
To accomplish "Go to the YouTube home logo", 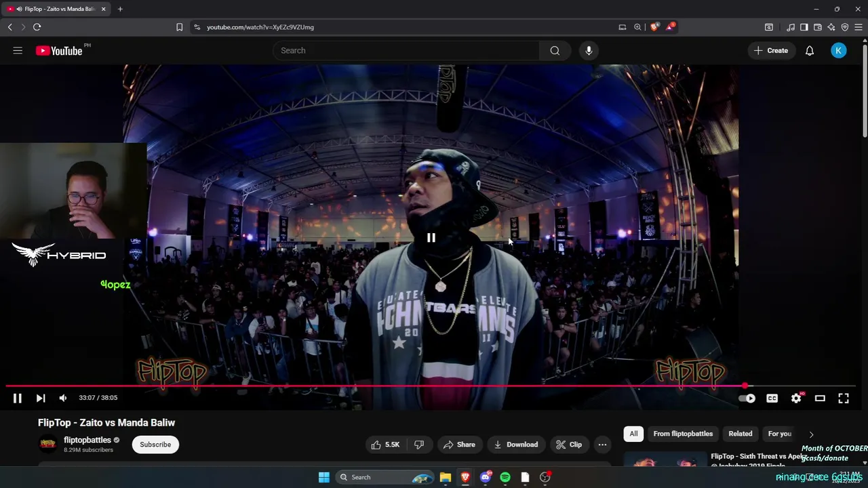I will point(59,51).
